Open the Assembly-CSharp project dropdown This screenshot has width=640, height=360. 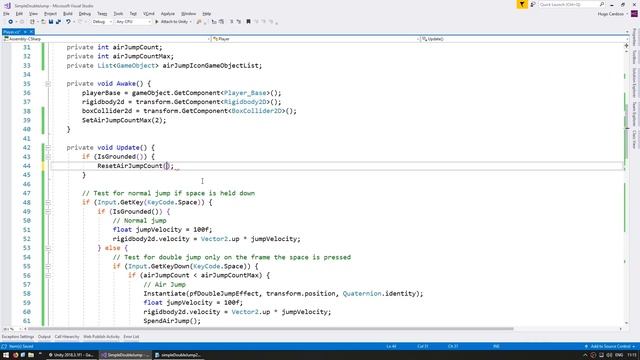coord(106,39)
